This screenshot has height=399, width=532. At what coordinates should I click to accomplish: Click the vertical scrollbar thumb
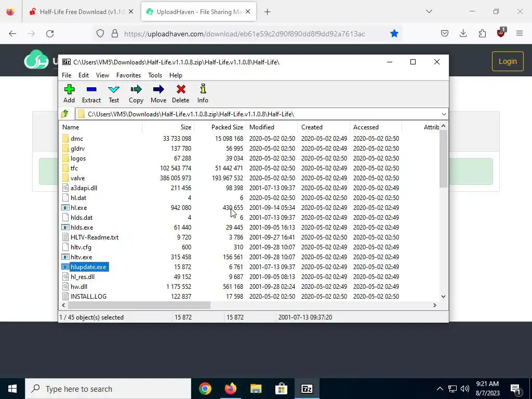click(444, 159)
